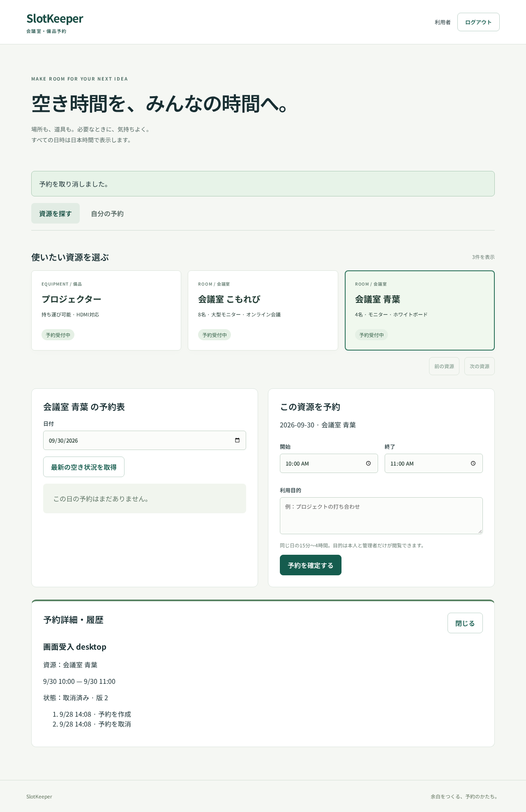Switch to the 資源を探す tab
The height and width of the screenshot is (812, 526).
tap(55, 213)
